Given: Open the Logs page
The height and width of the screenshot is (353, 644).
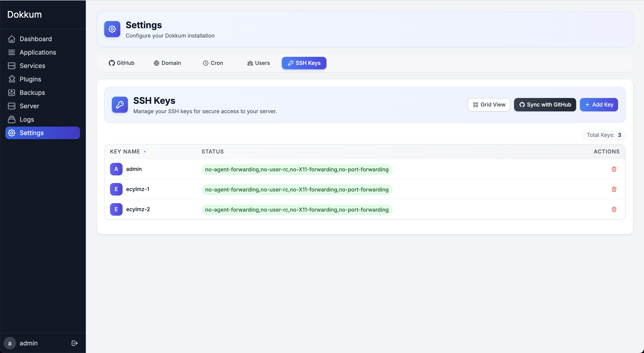Looking at the screenshot, I should click(x=27, y=119).
